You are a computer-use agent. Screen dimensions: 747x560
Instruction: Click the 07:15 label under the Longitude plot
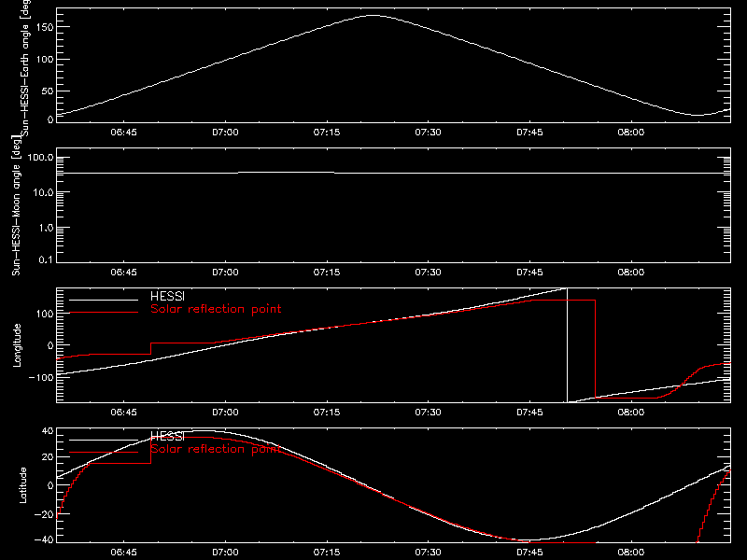pyautogui.click(x=327, y=413)
